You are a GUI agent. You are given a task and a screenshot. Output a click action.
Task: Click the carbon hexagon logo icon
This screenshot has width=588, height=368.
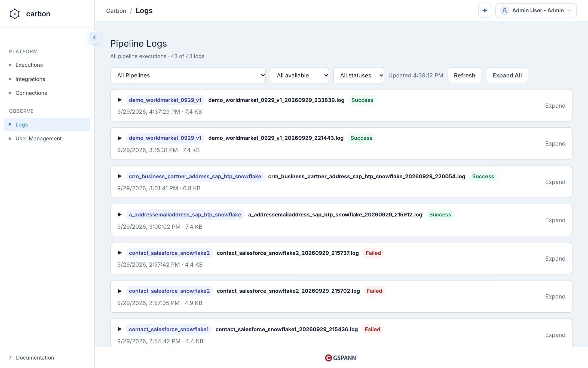click(15, 14)
